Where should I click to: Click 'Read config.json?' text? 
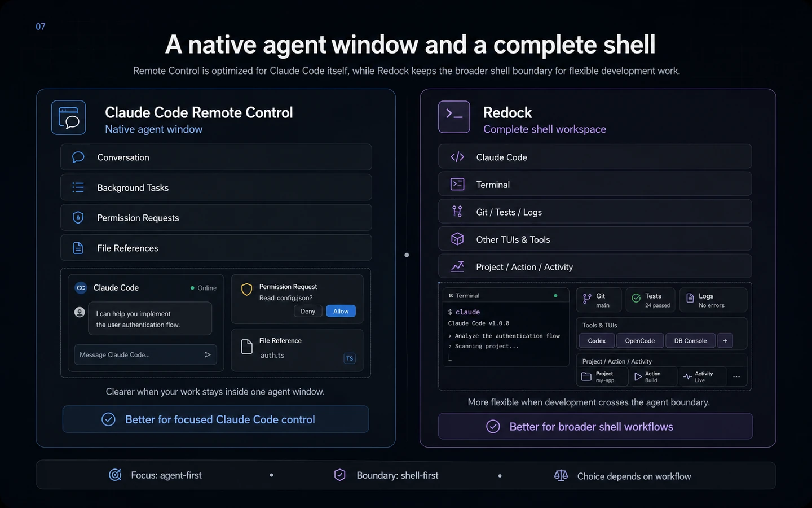coord(286,298)
